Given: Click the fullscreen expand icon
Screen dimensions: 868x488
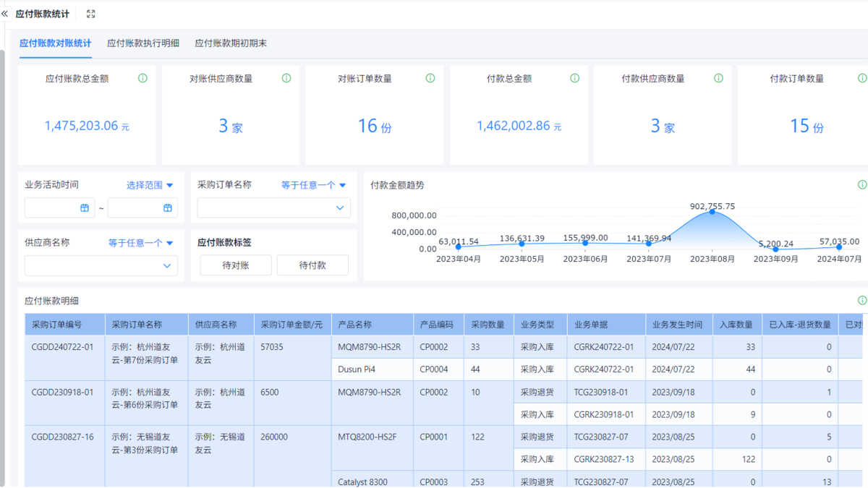Looking at the screenshot, I should (90, 14).
